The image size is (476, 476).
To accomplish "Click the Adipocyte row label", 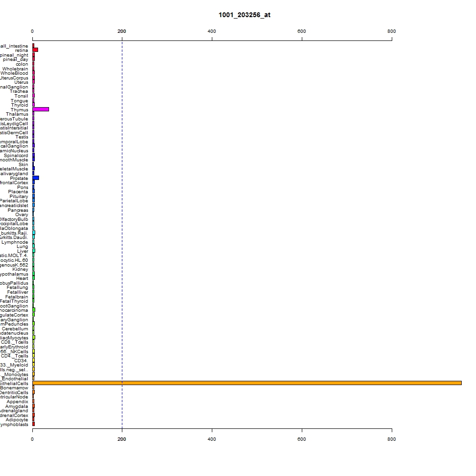I will pyautogui.click(x=17, y=420).
